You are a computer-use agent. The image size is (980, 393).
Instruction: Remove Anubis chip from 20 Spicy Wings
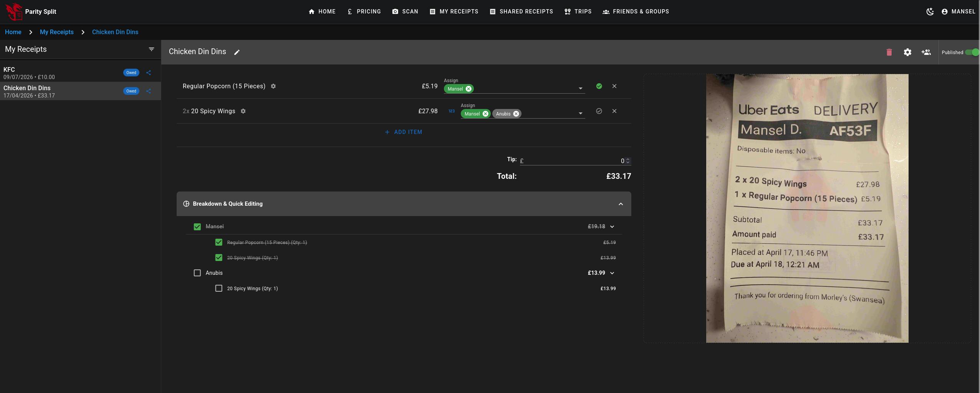pos(516,114)
